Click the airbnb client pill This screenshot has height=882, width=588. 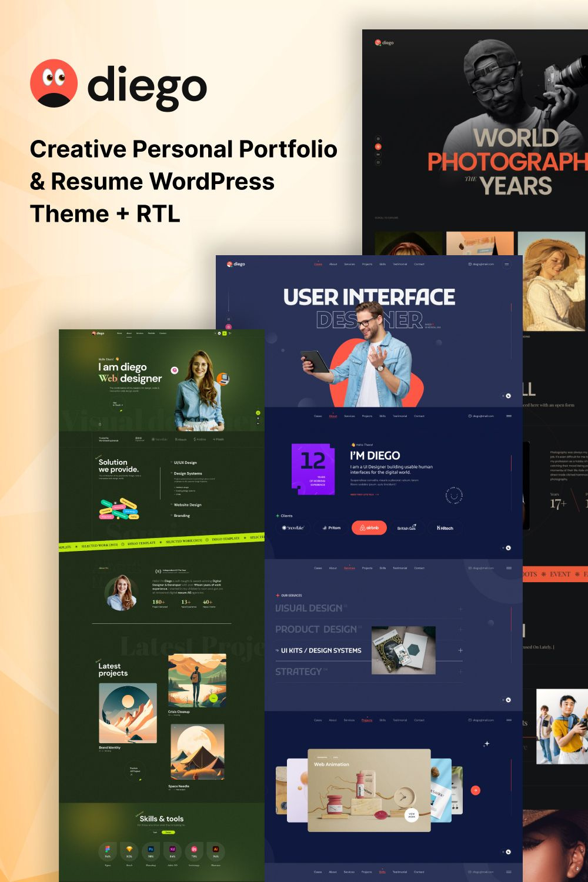(370, 527)
